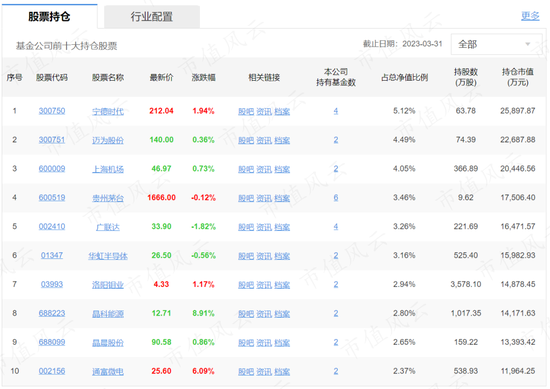Switch to the 行业配置 tab
The image size is (550, 389).
tap(152, 16)
